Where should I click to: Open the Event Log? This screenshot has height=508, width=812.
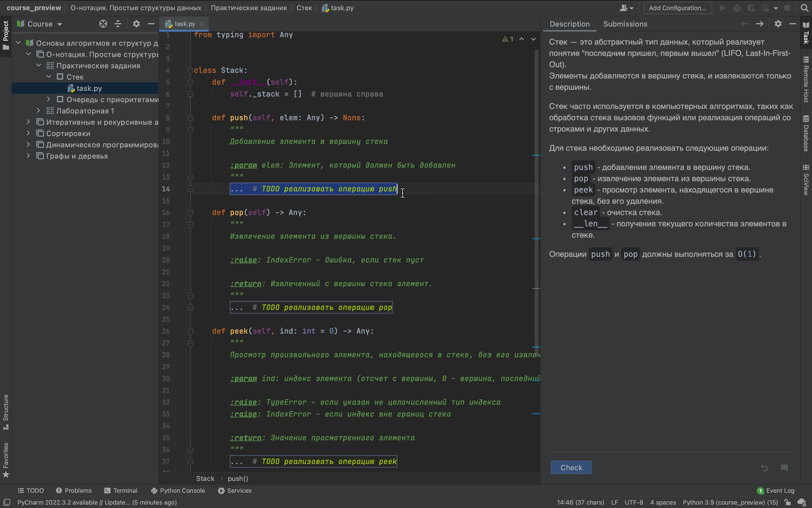(776, 491)
